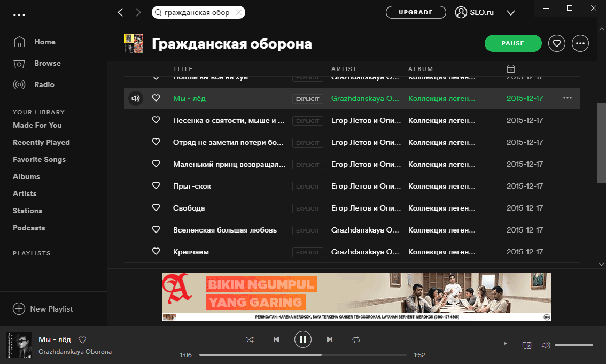The height and width of the screenshot is (364, 606).
Task: Like the track Прыг-скок
Action: point(156,186)
